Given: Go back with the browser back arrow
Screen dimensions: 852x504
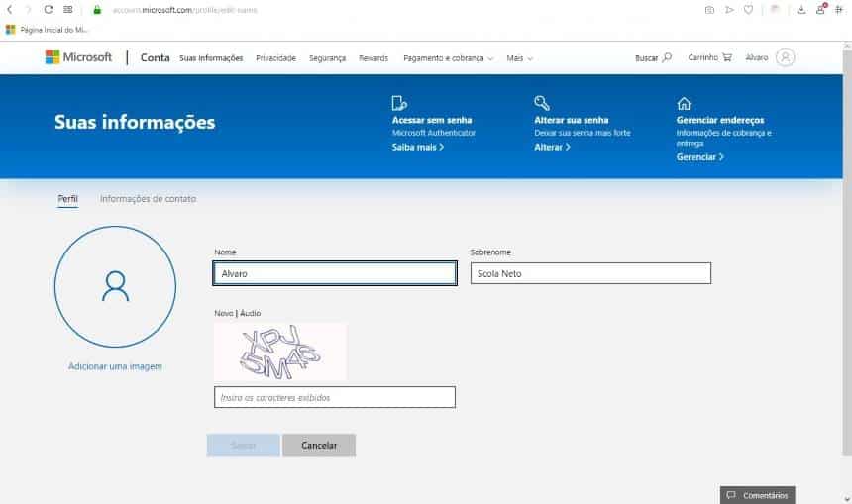Looking at the screenshot, I should [9, 10].
